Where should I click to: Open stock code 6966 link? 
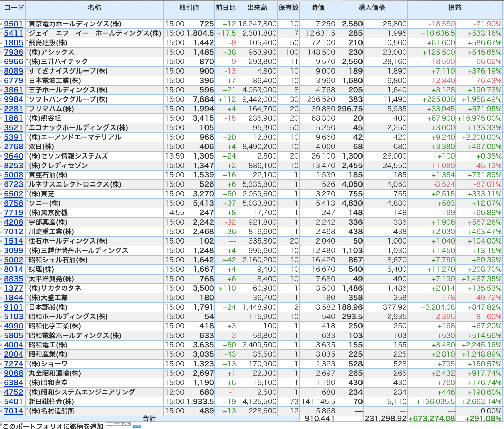[13, 62]
